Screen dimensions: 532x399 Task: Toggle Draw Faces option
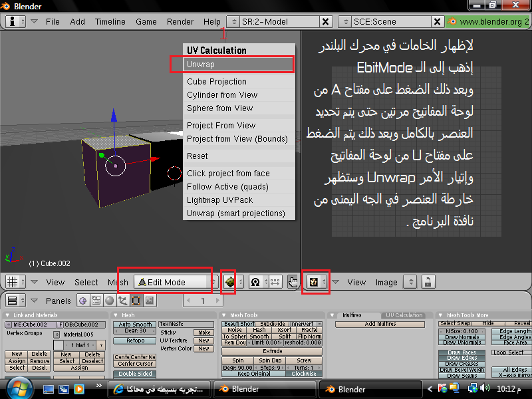(x=462, y=352)
